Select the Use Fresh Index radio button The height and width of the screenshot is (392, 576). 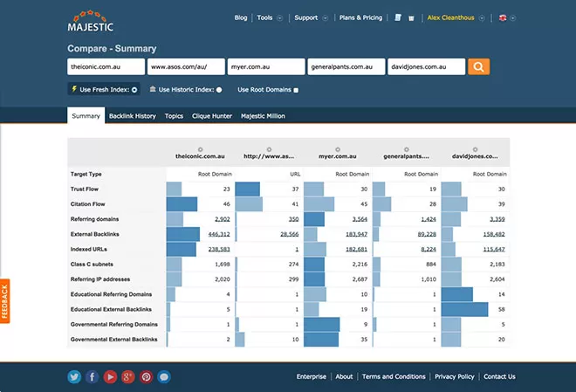[x=134, y=90]
